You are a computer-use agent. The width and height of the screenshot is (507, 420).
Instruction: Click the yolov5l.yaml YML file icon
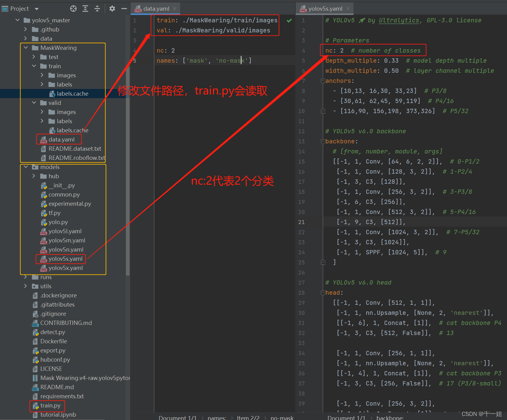(x=43, y=231)
